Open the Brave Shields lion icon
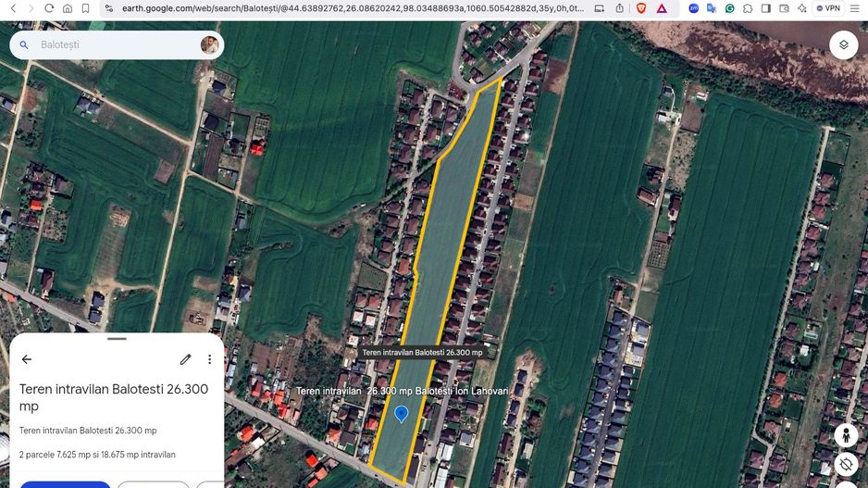 641,8
